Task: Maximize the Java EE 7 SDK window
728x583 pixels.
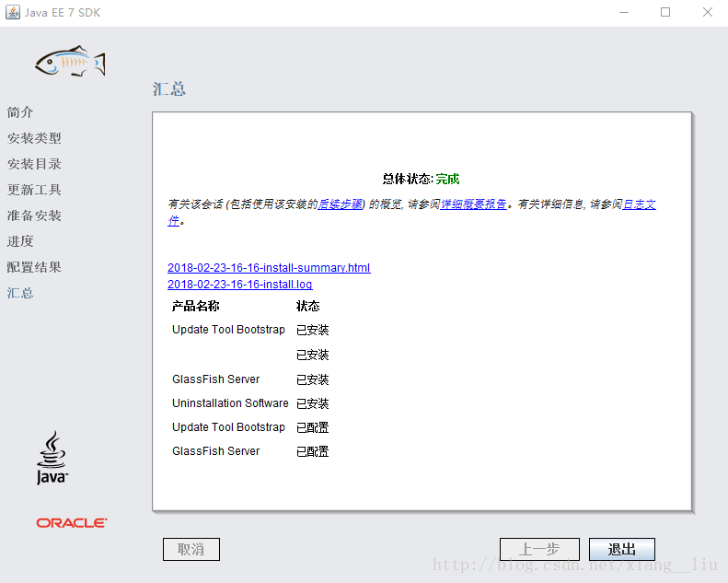Action: tap(665, 12)
